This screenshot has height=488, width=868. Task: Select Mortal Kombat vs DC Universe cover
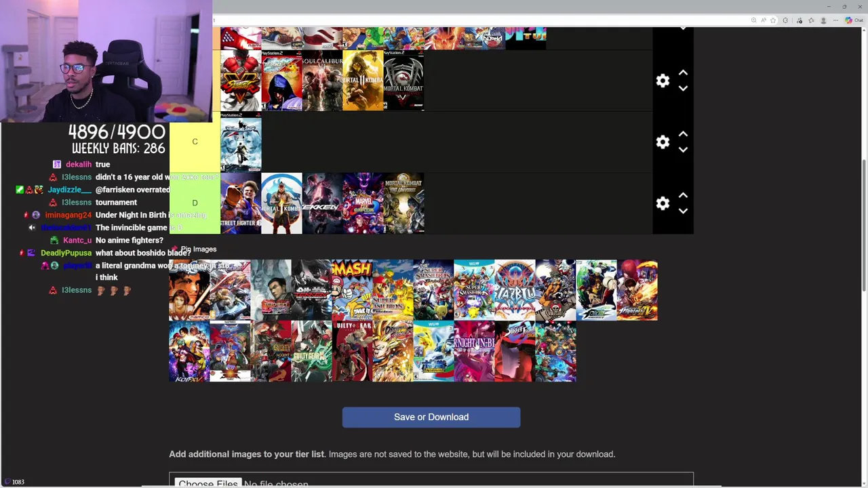tap(403, 203)
